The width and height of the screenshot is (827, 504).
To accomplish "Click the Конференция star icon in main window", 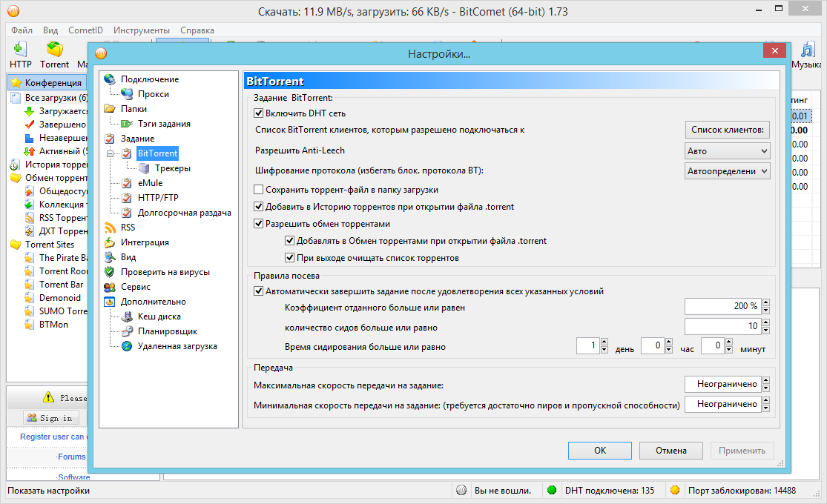I will pos(16,83).
